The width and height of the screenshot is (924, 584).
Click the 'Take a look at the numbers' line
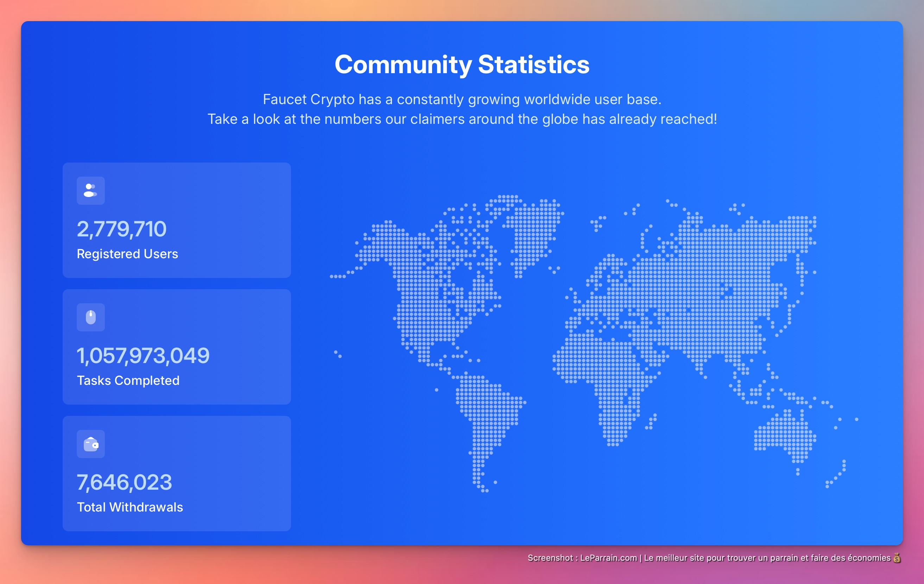(x=462, y=119)
